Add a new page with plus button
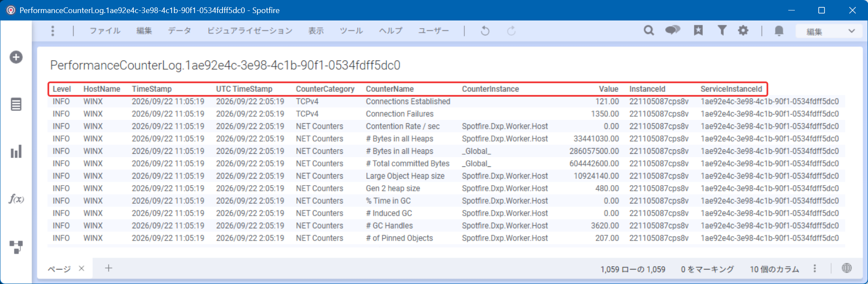This screenshot has width=868, height=284. click(x=108, y=268)
